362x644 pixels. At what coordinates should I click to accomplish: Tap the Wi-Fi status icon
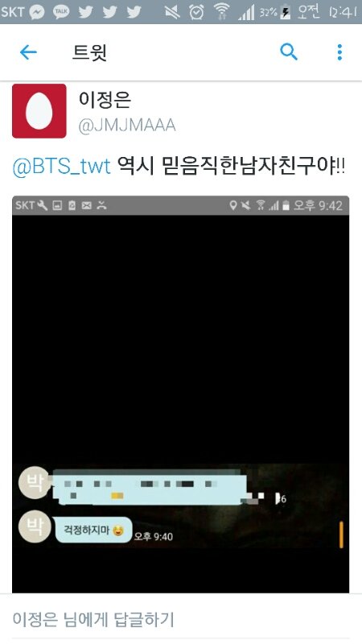point(222,12)
